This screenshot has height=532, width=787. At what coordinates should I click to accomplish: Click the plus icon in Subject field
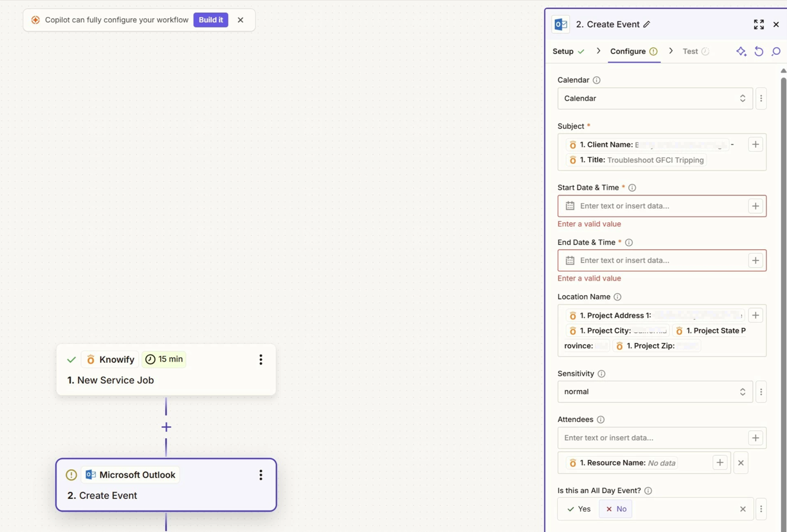(x=755, y=145)
